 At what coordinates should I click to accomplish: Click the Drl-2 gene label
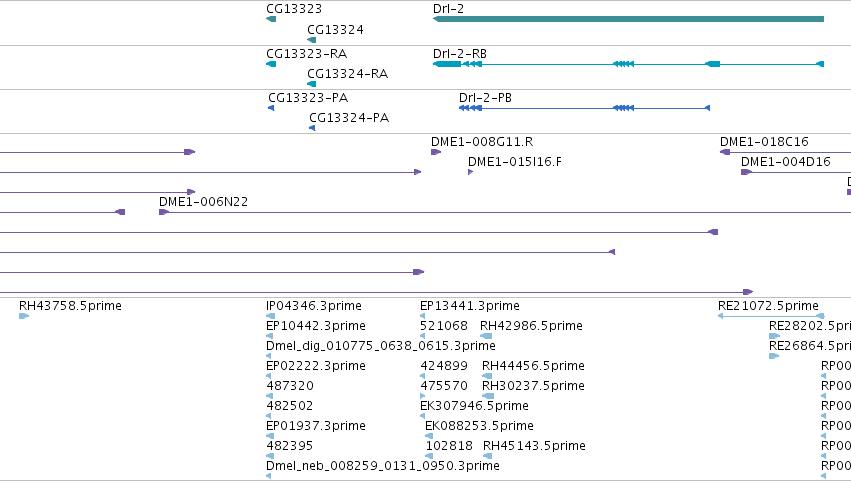point(448,9)
